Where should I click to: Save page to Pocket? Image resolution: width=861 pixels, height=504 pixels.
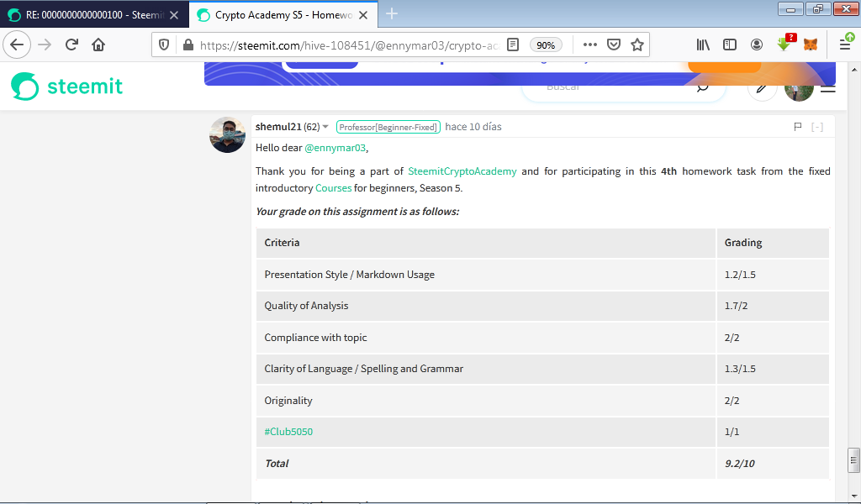click(x=614, y=45)
